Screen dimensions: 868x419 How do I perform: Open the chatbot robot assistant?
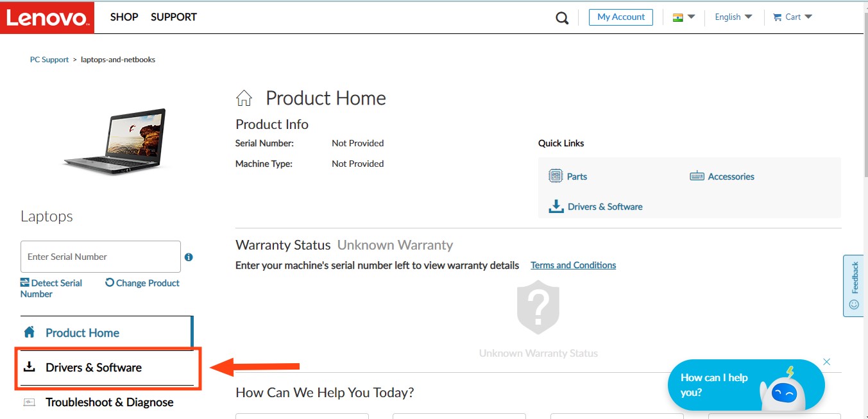click(x=783, y=389)
